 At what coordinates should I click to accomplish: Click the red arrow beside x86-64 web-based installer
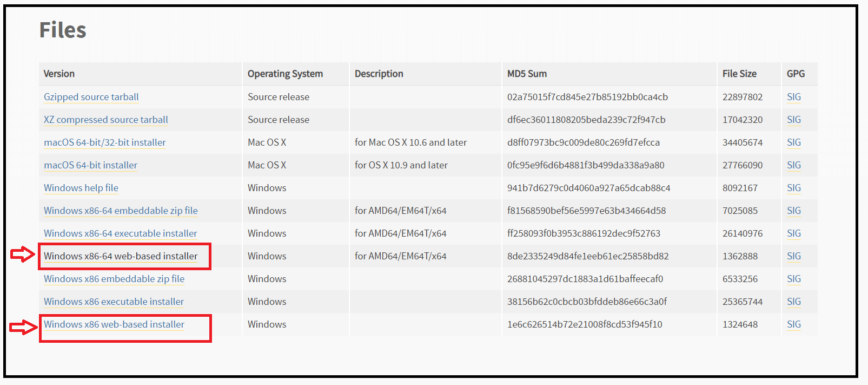23,254
